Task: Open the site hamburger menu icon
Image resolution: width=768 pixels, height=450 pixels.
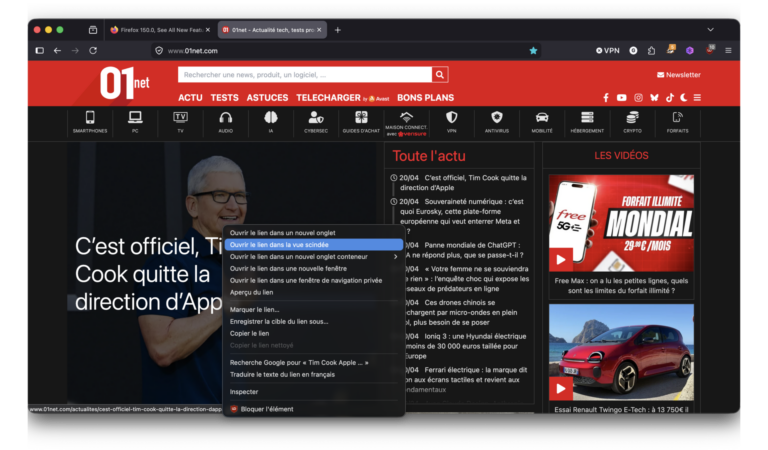Action: click(x=697, y=97)
